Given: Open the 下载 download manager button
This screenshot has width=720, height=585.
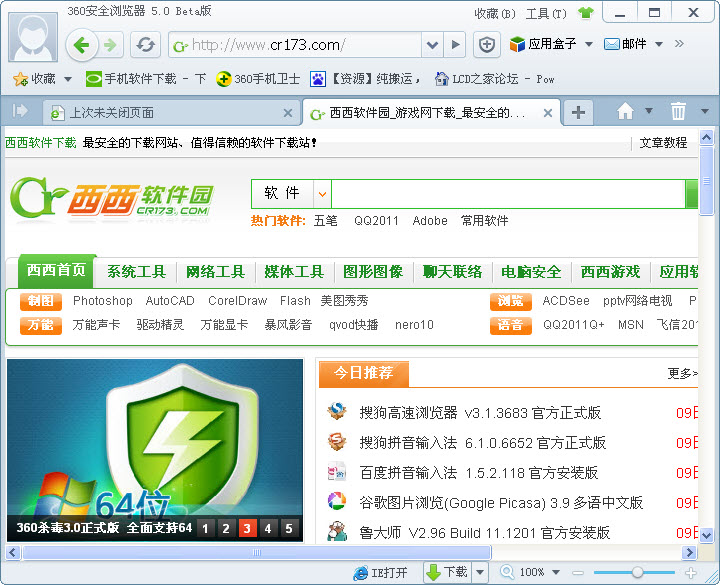Looking at the screenshot, I should coord(448,572).
